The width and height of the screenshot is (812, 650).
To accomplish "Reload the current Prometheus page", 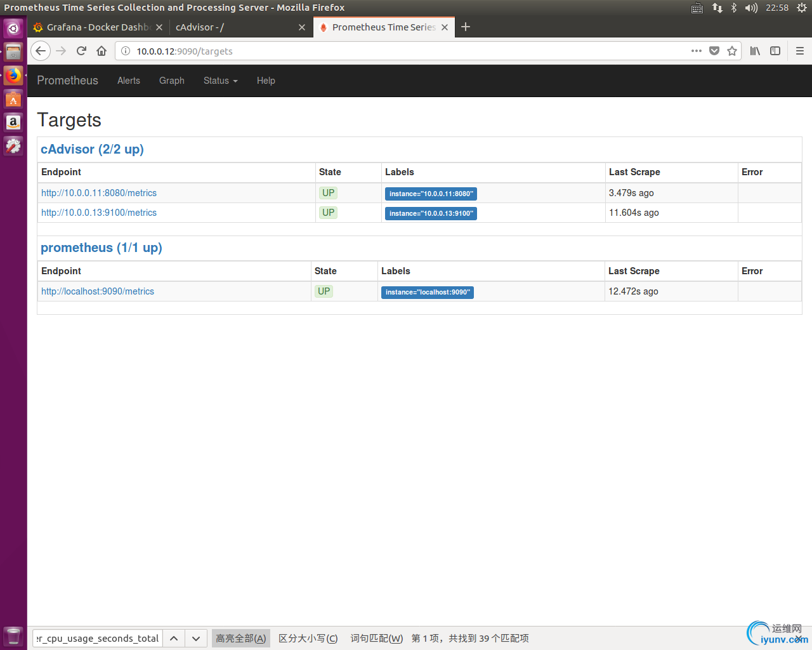I will pyautogui.click(x=81, y=51).
